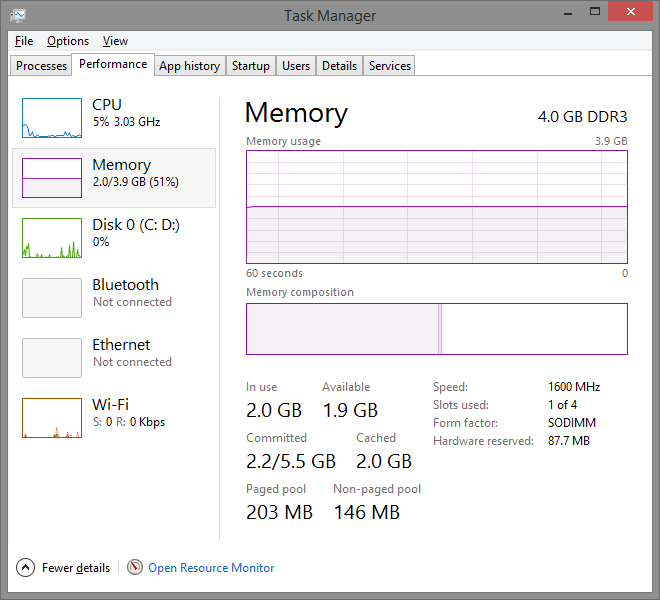Viewport: 660px width, 600px height.
Task: Click the large Memory heading
Action: pyautogui.click(x=296, y=113)
